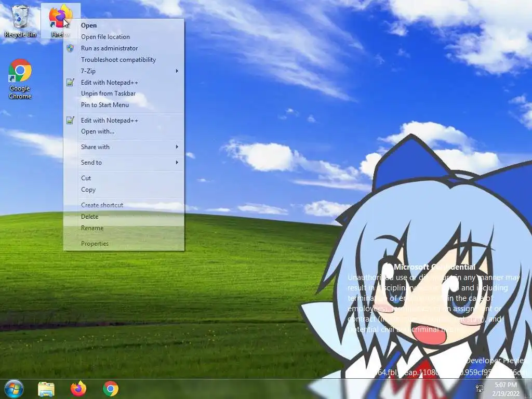Click the shield icon beside Run as administrator
The image size is (532, 399).
coord(70,48)
